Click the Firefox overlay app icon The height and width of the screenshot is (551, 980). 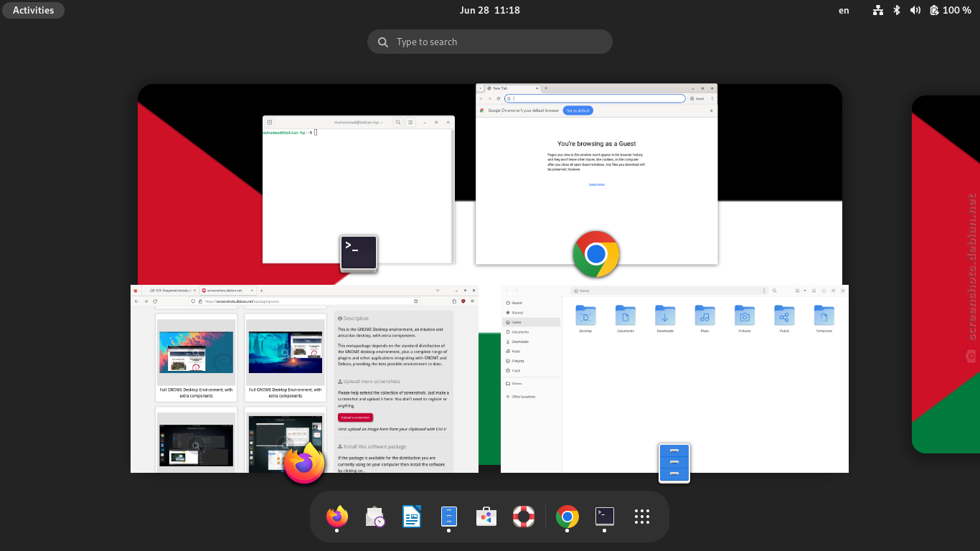[x=304, y=463]
